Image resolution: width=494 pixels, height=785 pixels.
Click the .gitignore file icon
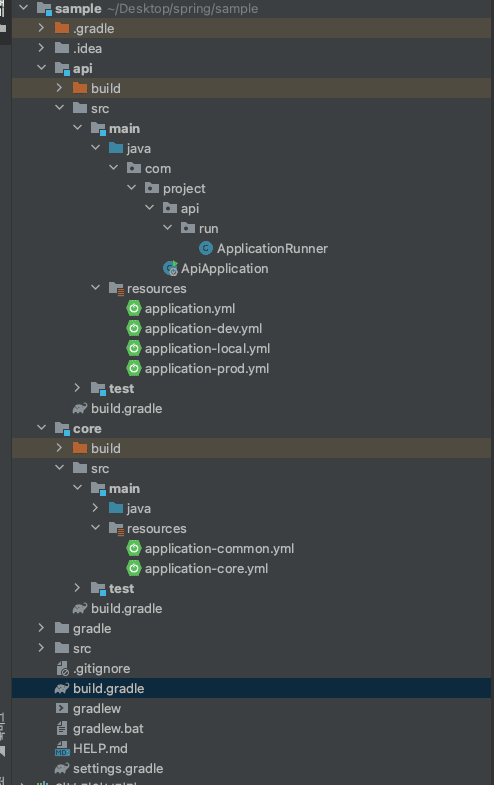[x=62, y=669]
